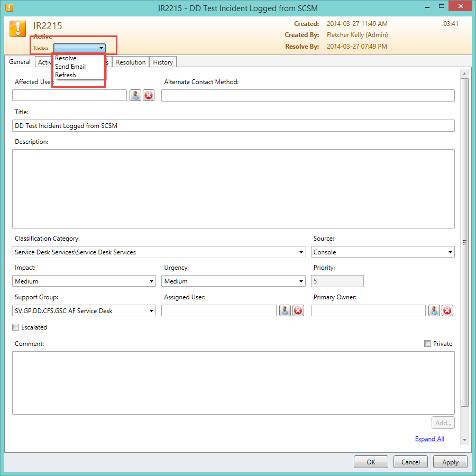Open the Assigned User picker icon

point(285,310)
